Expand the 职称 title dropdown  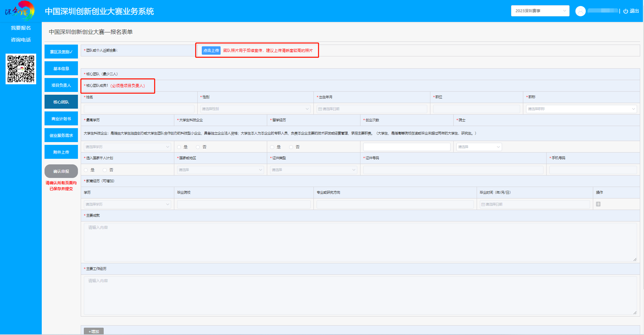point(581,109)
